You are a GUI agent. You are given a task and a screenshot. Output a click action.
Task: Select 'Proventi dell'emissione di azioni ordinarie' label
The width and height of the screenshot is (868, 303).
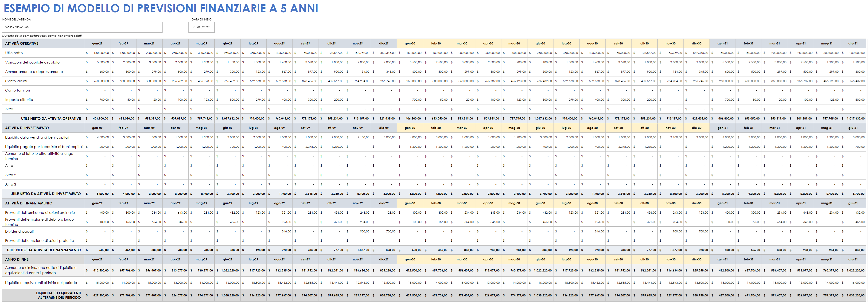[x=40, y=213]
